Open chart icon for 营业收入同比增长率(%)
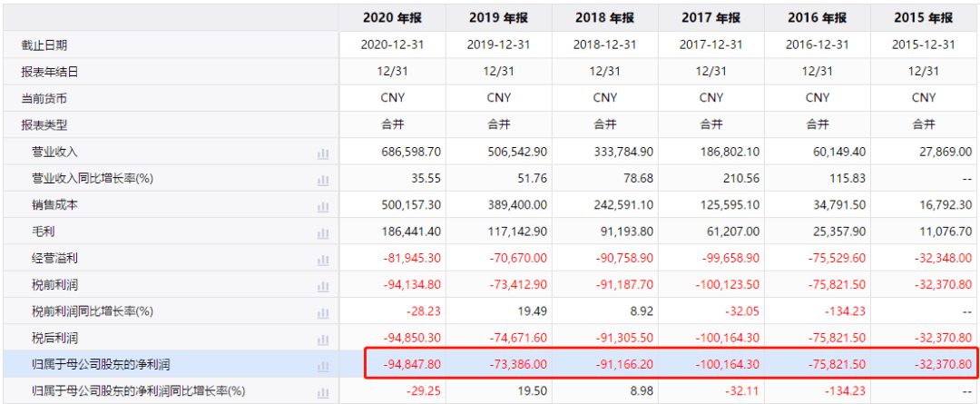The height and width of the screenshot is (404, 980). point(322,180)
